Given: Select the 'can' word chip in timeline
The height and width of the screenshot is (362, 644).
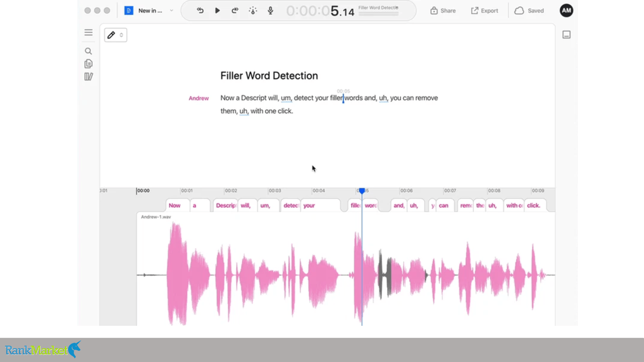Looking at the screenshot, I should click(446, 206).
